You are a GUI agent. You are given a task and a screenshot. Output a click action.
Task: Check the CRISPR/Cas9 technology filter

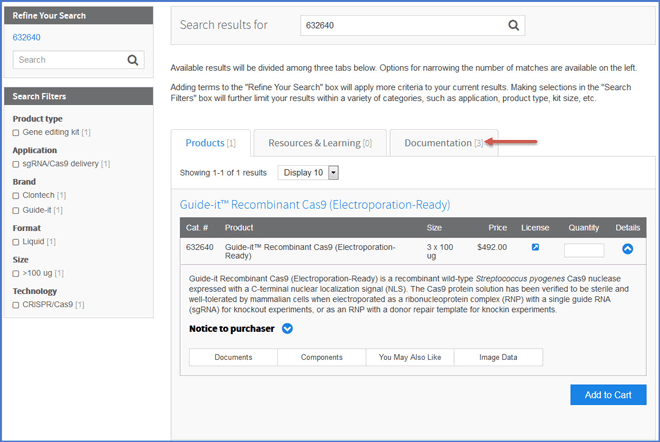(x=16, y=305)
